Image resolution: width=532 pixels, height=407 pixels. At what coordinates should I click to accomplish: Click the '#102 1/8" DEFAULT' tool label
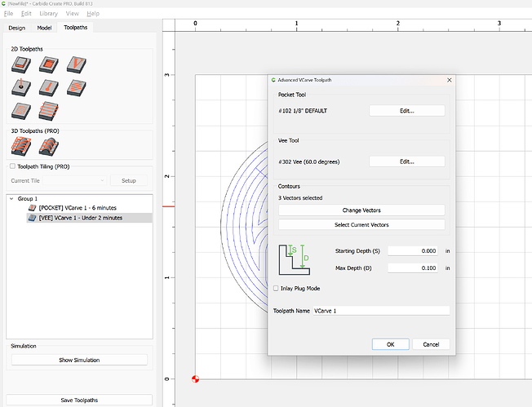tap(303, 111)
